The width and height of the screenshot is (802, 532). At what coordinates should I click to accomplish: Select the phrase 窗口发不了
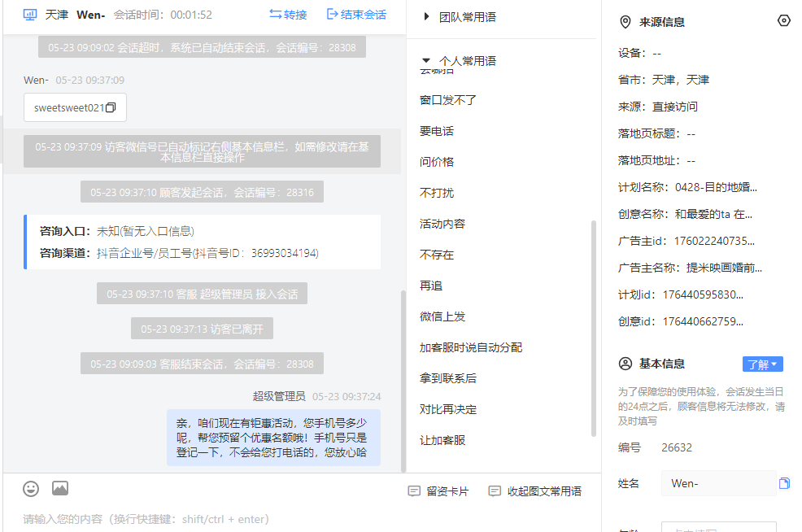448,100
